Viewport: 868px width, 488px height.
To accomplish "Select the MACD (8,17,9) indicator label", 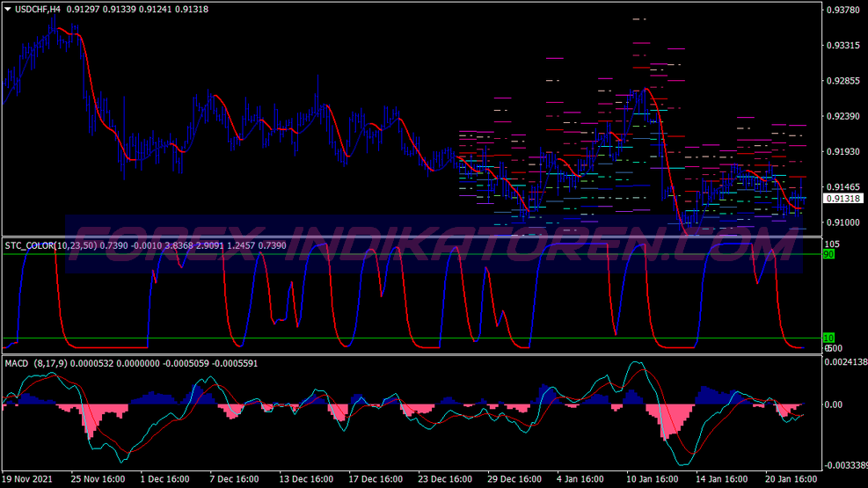I will click(x=34, y=362).
